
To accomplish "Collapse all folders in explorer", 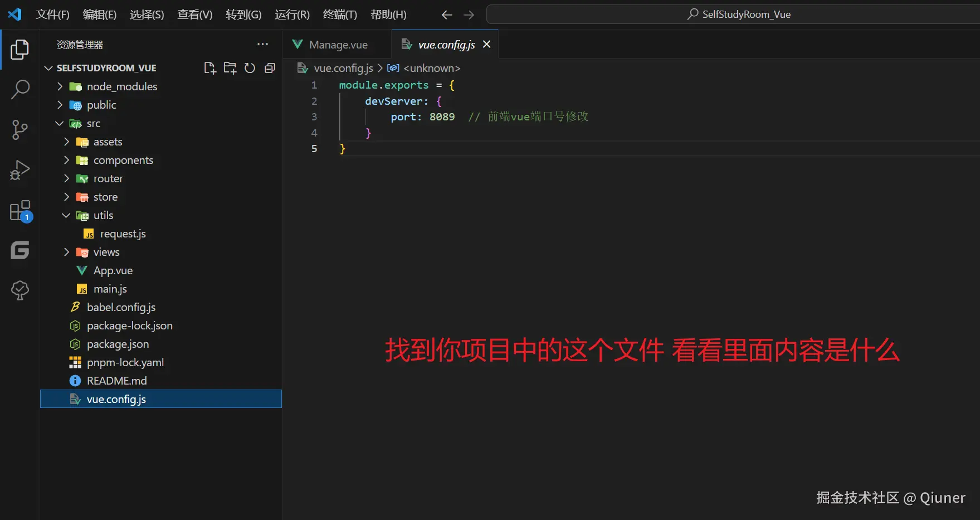I will pos(270,68).
